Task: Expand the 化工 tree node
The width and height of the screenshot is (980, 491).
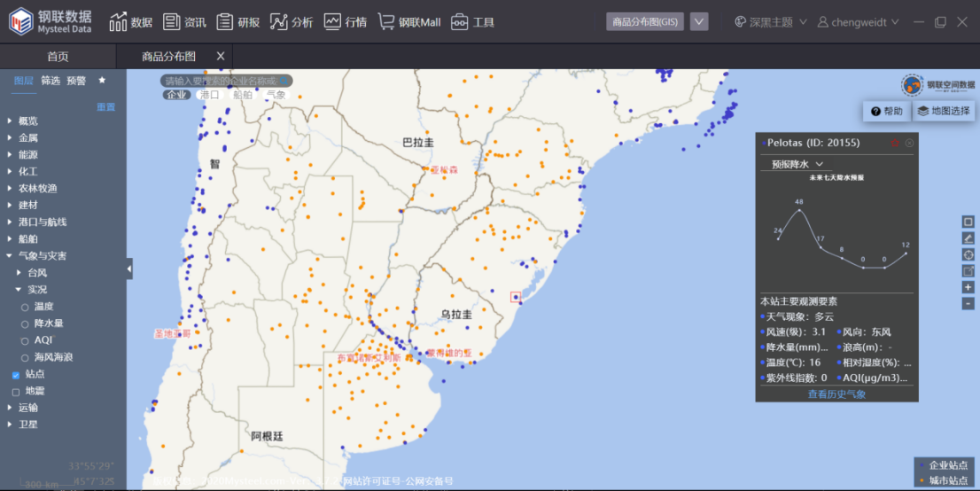Action: 10,171
